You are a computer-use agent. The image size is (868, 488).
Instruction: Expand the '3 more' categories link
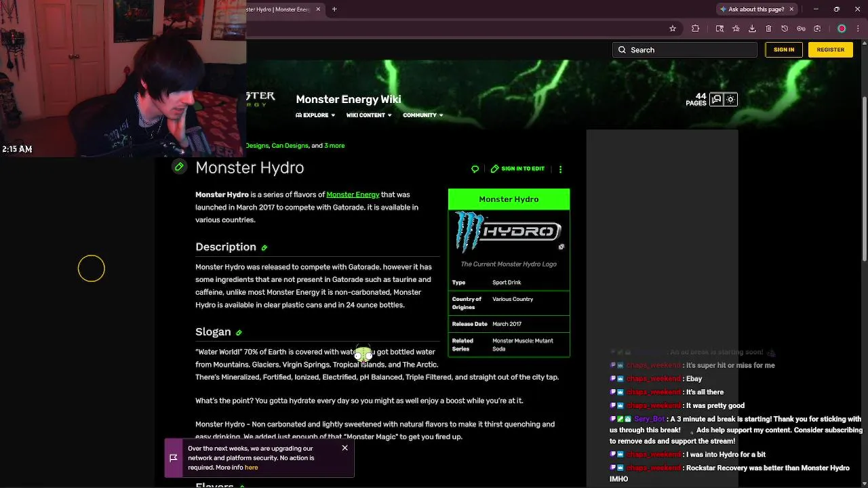pos(334,146)
